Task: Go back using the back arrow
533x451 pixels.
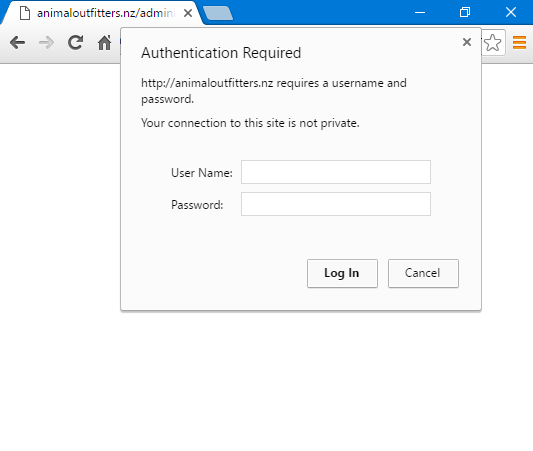Action: coord(17,43)
